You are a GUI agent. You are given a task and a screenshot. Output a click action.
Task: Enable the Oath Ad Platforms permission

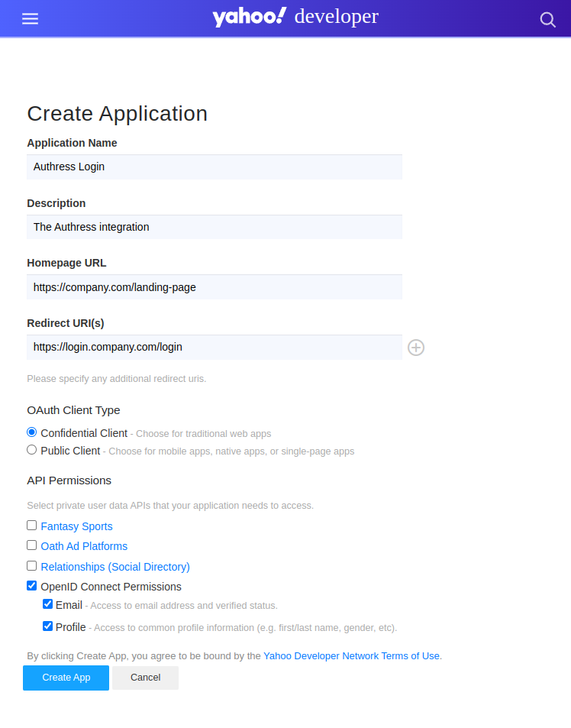coord(31,545)
